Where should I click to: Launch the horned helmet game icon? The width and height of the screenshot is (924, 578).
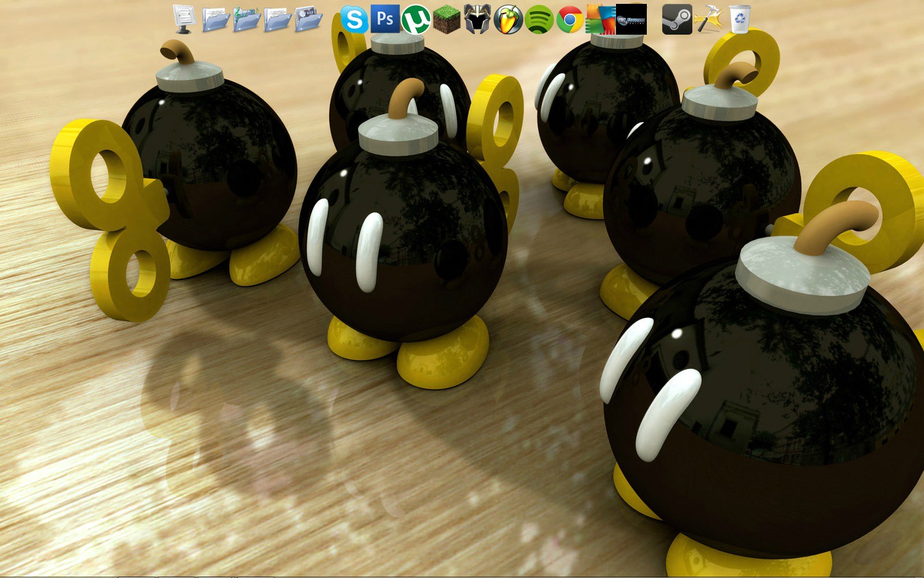[x=477, y=19]
